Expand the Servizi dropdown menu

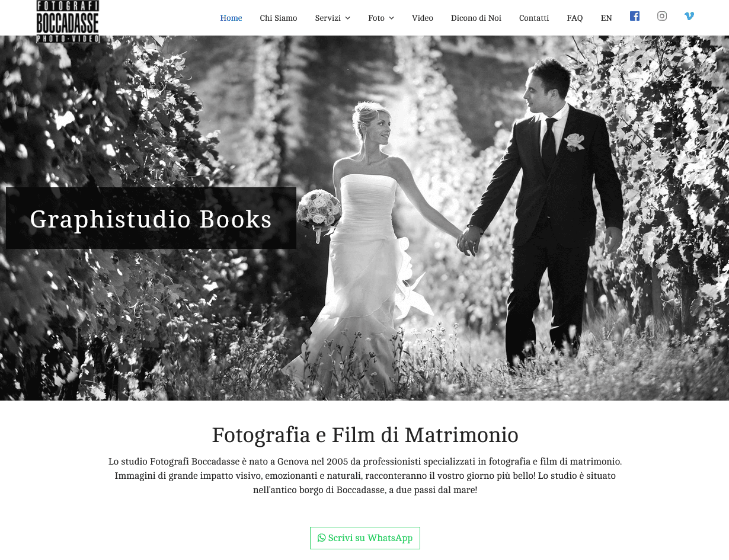click(332, 18)
